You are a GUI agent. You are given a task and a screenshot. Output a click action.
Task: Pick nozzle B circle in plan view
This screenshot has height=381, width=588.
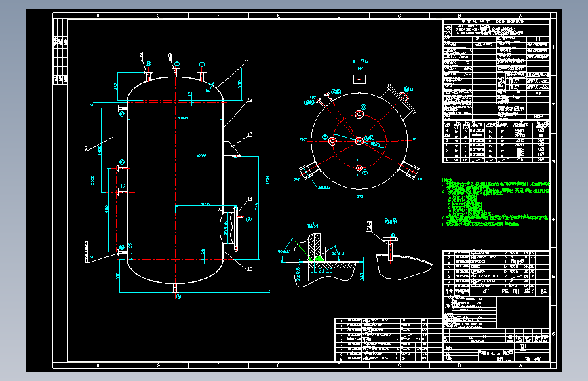(x=332, y=141)
